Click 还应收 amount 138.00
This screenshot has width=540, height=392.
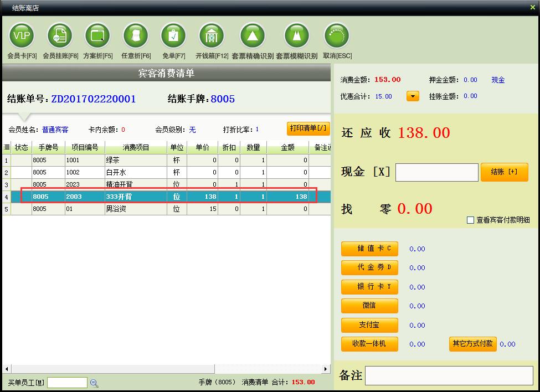coord(424,133)
